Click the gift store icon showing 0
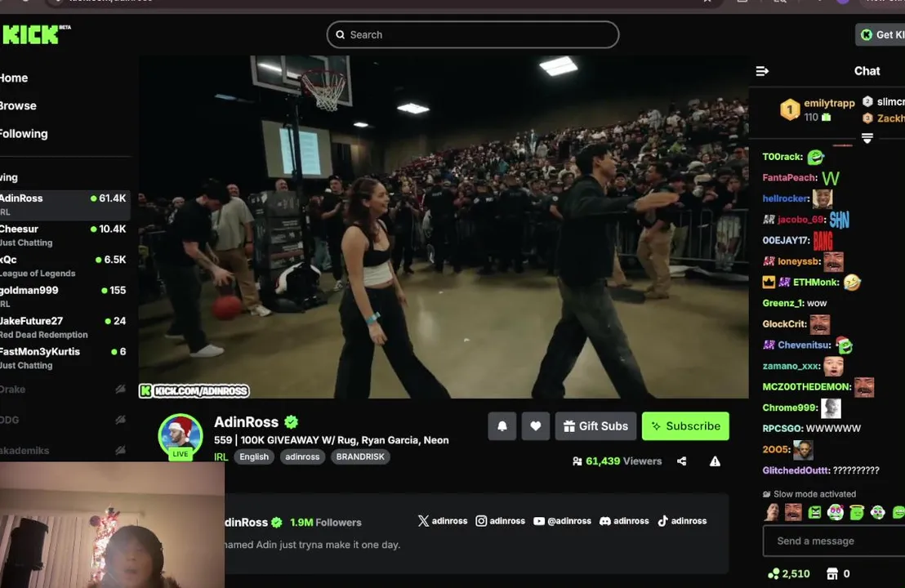Screen dimensions: 905x588 point(831,573)
